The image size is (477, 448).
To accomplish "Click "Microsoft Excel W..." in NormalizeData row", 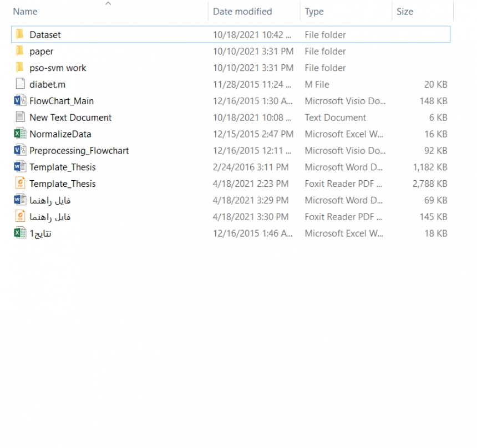I will pos(344,134).
